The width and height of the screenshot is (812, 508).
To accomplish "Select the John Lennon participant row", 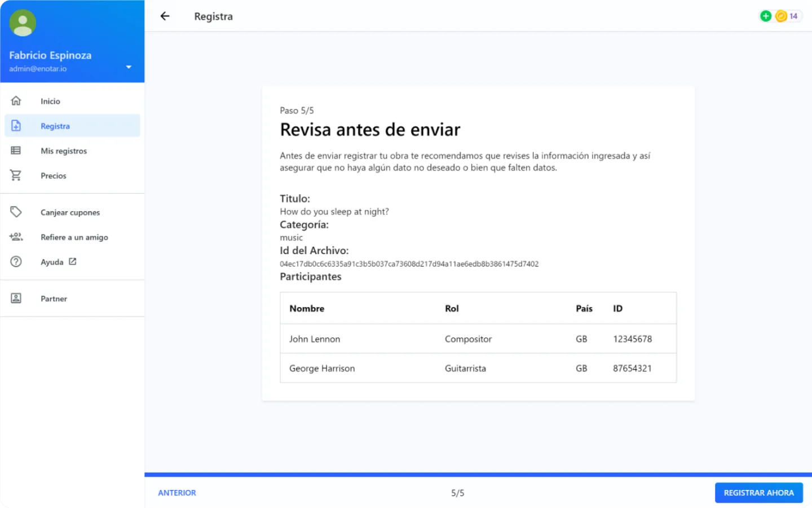I will (x=478, y=338).
